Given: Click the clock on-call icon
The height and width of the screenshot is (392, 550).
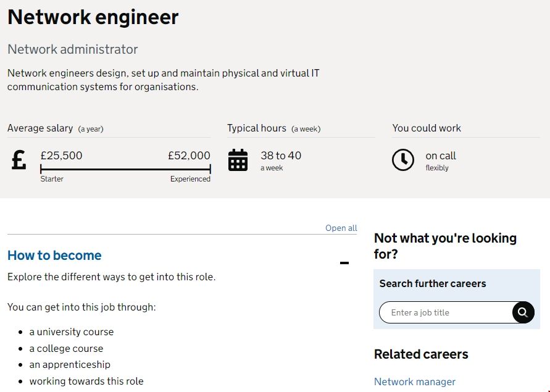Looking at the screenshot, I should 403,160.
